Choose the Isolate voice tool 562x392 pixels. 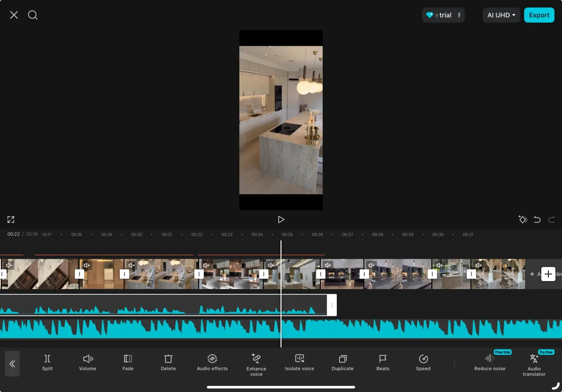click(x=299, y=363)
